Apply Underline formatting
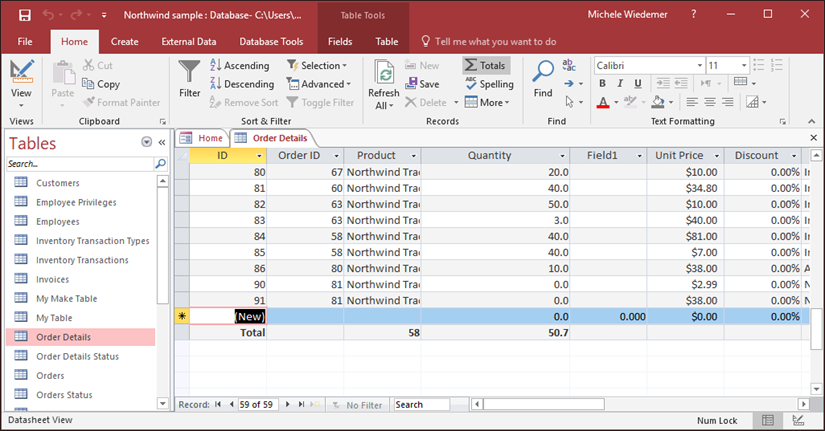Viewport: 825px width, 431px height. tap(638, 83)
